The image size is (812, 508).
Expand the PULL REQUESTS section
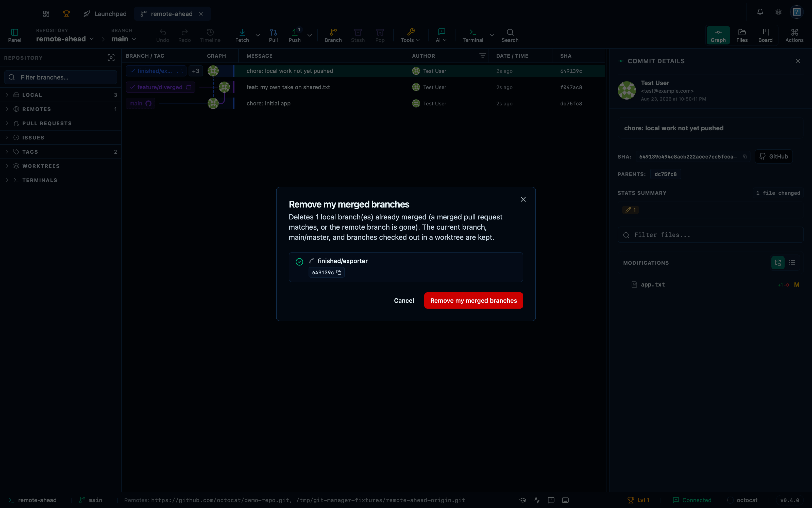click(x=60, y=123)
